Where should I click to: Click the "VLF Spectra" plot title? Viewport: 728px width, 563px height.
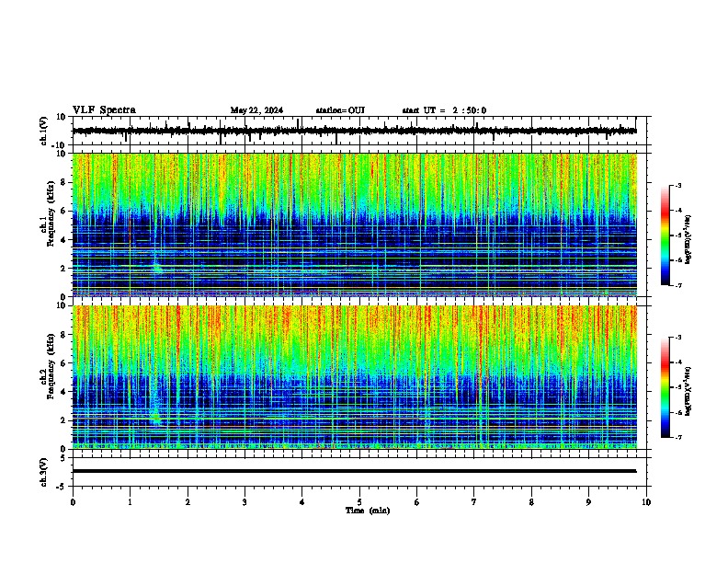(104, 110)
